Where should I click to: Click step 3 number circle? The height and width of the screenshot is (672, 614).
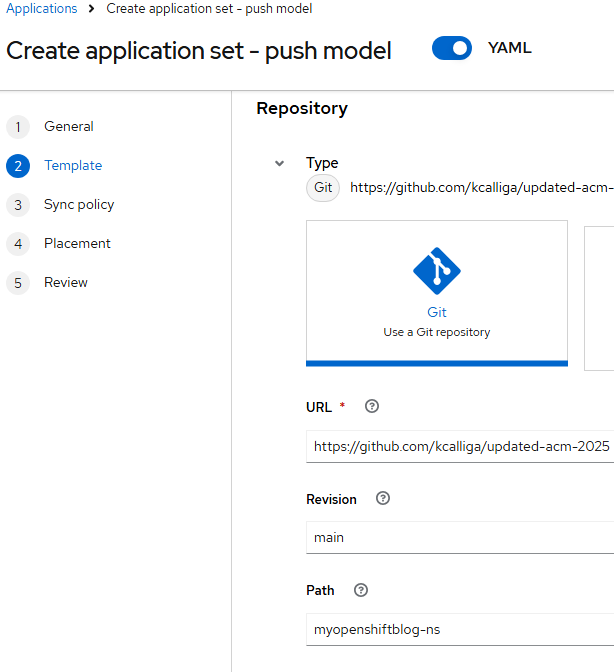pyautogui.click(x=18, y=205)
